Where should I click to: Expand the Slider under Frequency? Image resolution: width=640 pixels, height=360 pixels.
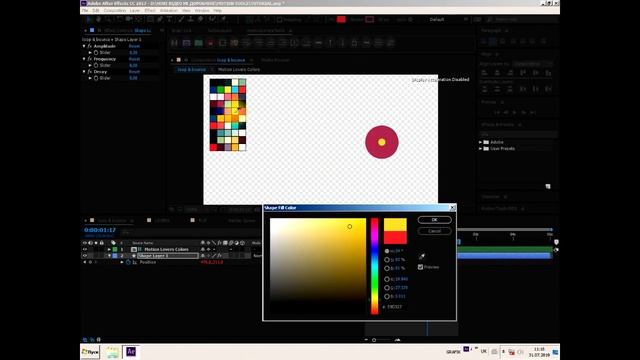pyautogui.click(x=90, y=65)
